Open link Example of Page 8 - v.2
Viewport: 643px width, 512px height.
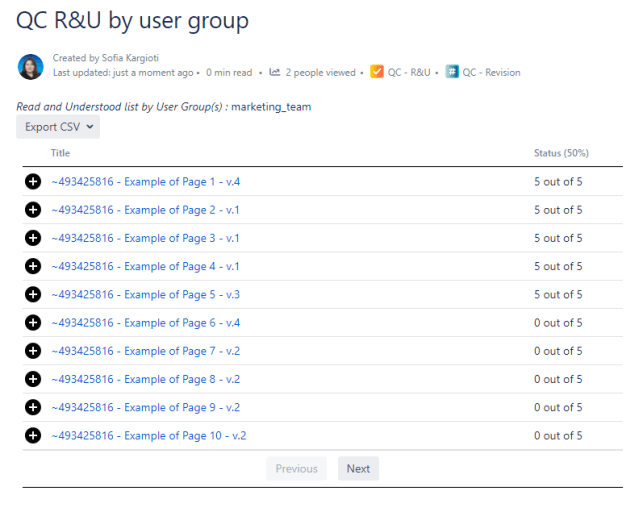point(146,379)
